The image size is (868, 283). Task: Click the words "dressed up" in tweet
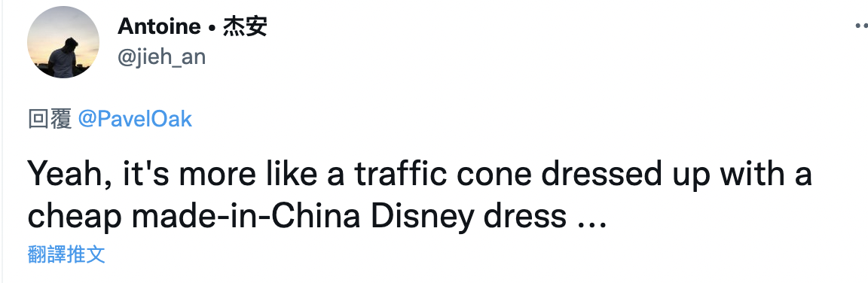tap(627, 175)
